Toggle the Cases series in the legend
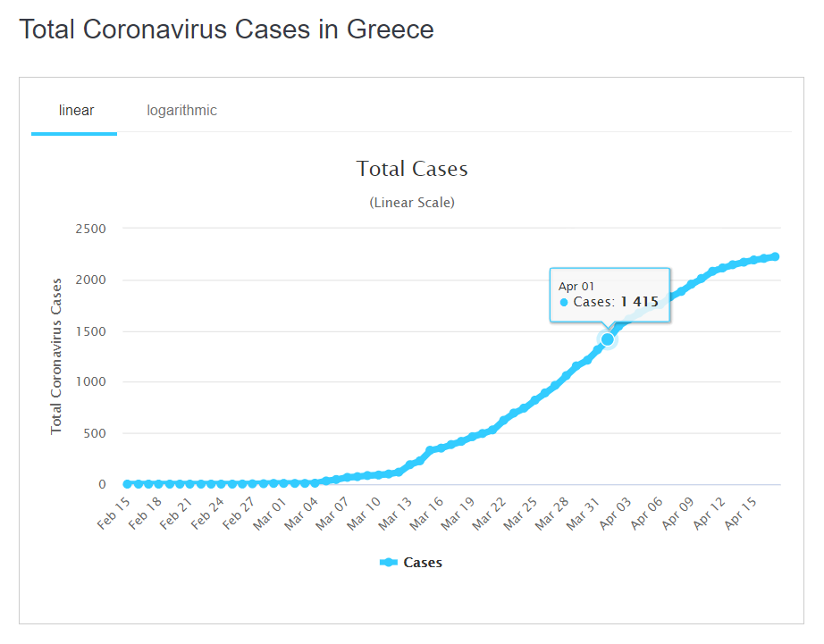 point(422,563)
